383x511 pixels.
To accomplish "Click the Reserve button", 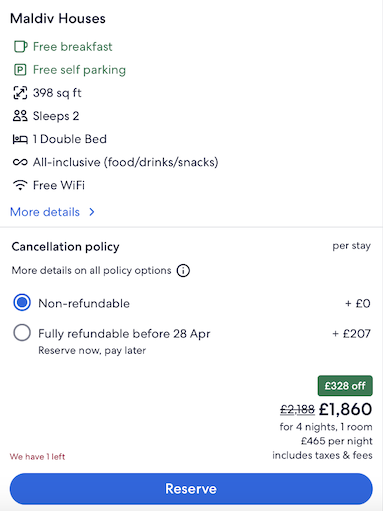I will tap(191, 489).
